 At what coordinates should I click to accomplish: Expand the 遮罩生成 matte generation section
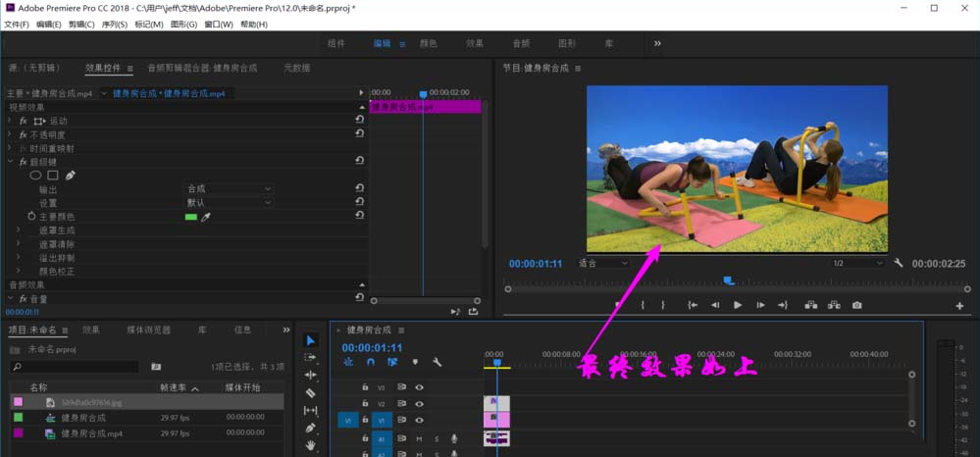(x=19, y=229)
